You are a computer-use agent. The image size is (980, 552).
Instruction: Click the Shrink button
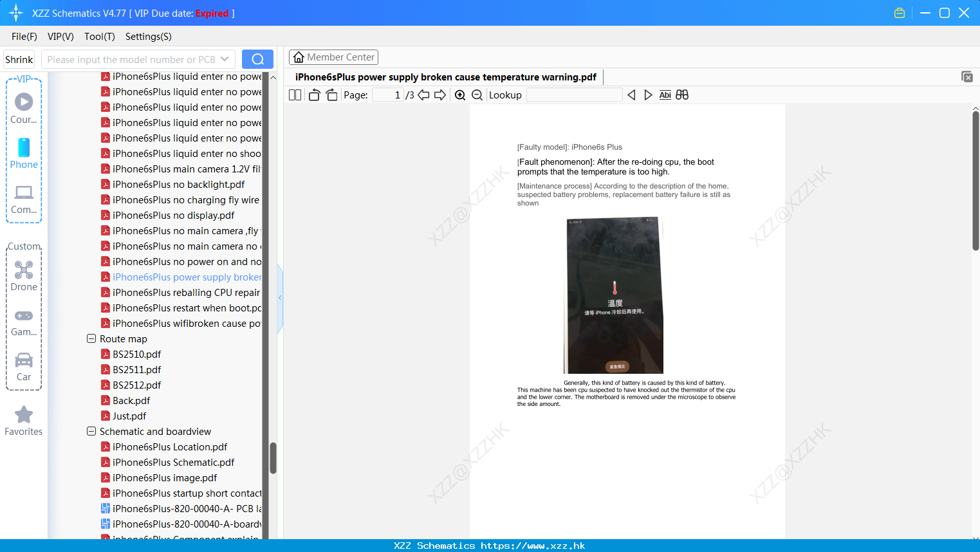[x=19, y=59]
